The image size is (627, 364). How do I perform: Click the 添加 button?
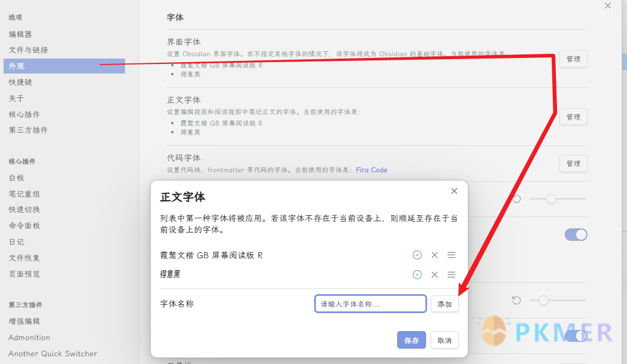pos(445,304)
